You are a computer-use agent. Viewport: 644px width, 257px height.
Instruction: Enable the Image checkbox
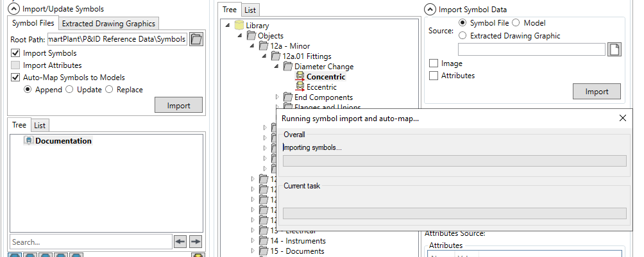434,64
